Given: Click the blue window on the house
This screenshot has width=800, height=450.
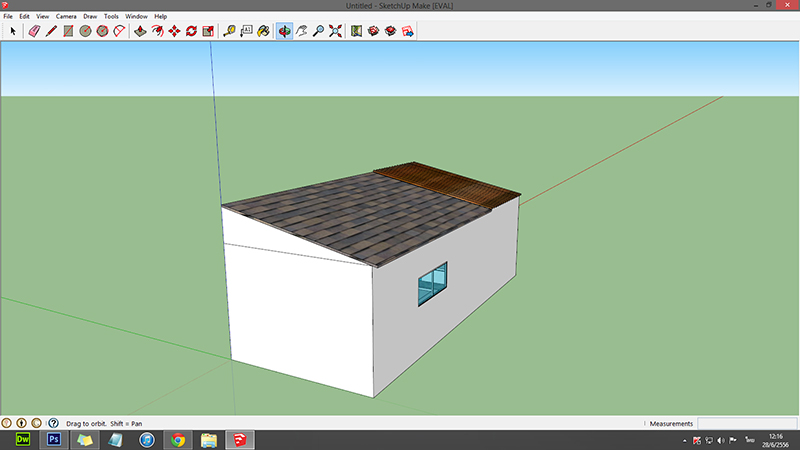Looking at the screenshot, I should point(432,285).
